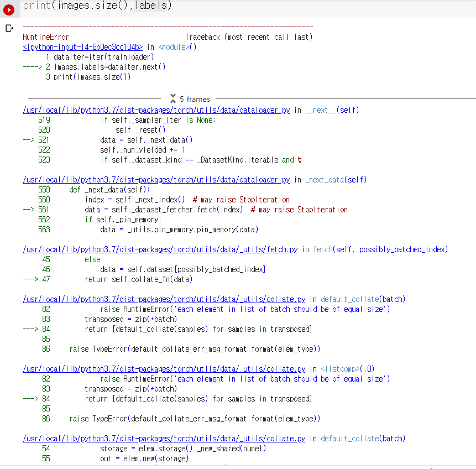
Task: Run the cell with the red play button
Action: pyautogui.click(x=9, y=10)
